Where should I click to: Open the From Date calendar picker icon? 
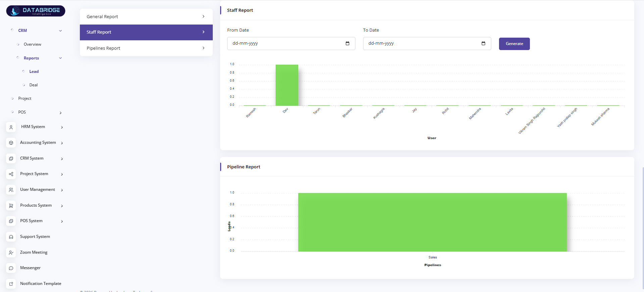tap(347, 43)
